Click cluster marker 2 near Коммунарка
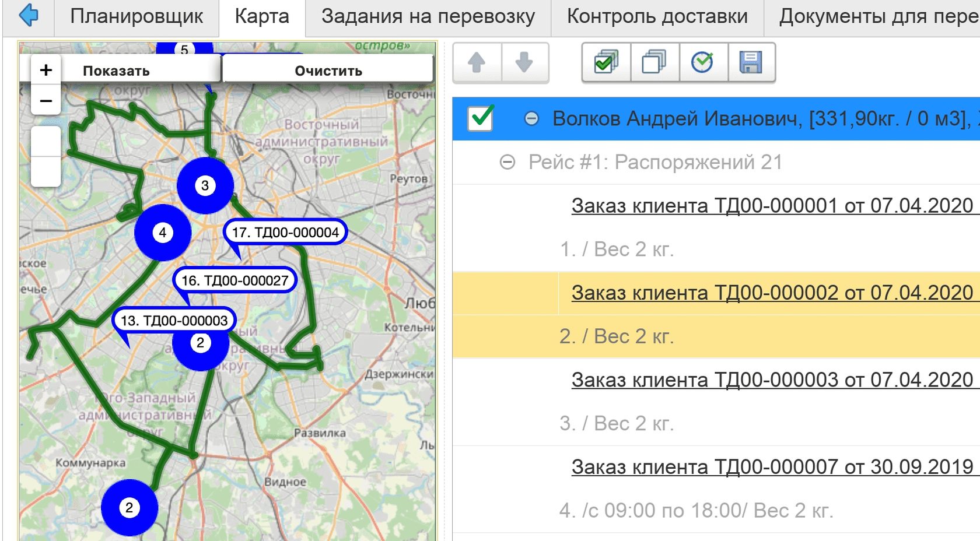980x541 pixels. click(x=129, y=508)
